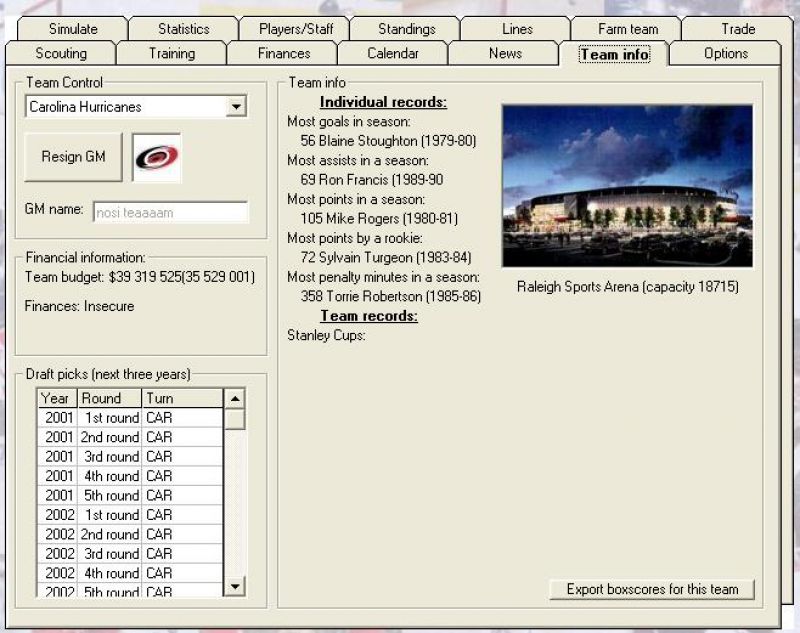This screenshot has width=800, height=633.
Task: Switch to the Farm team tab
Action: (x=628, y=29)
